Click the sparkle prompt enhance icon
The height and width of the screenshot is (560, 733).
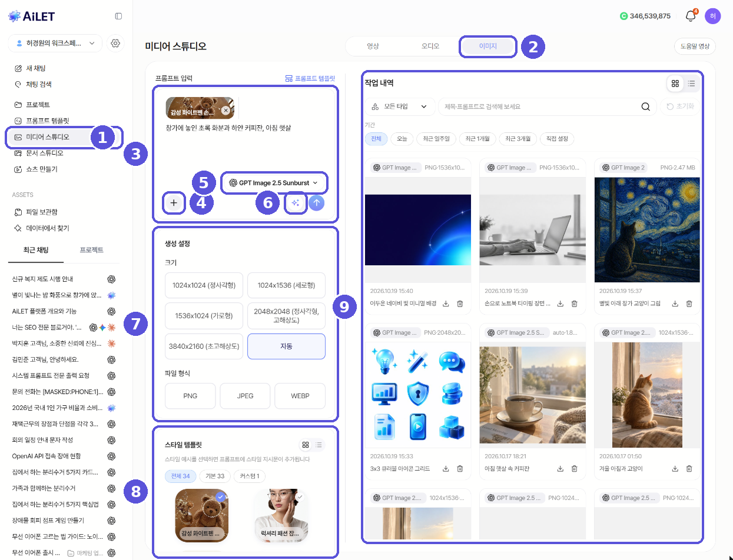[296, 203]
